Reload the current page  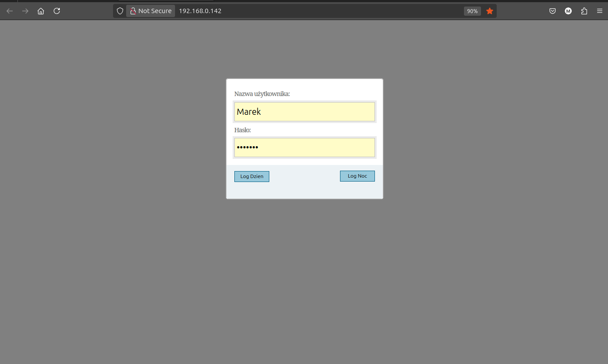(x=57, y=11)
